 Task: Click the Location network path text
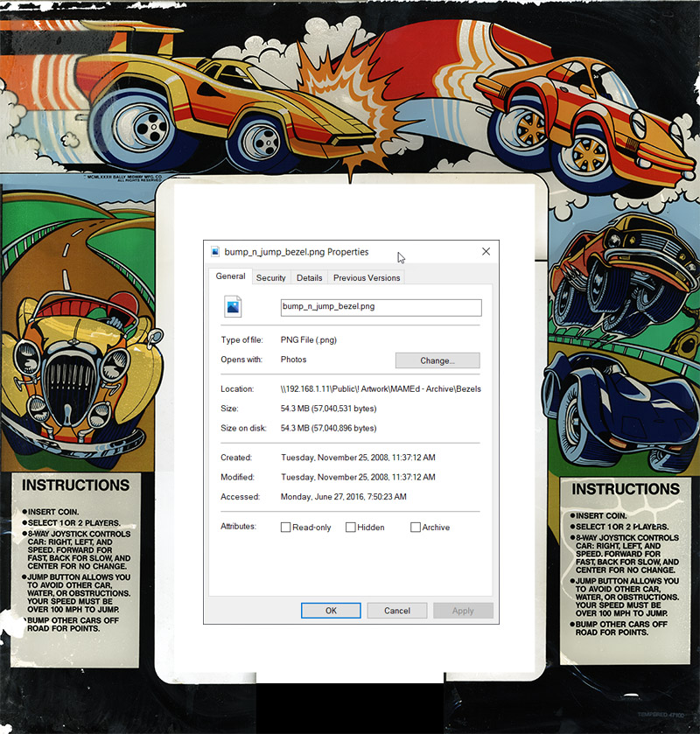tap(381, 389)
